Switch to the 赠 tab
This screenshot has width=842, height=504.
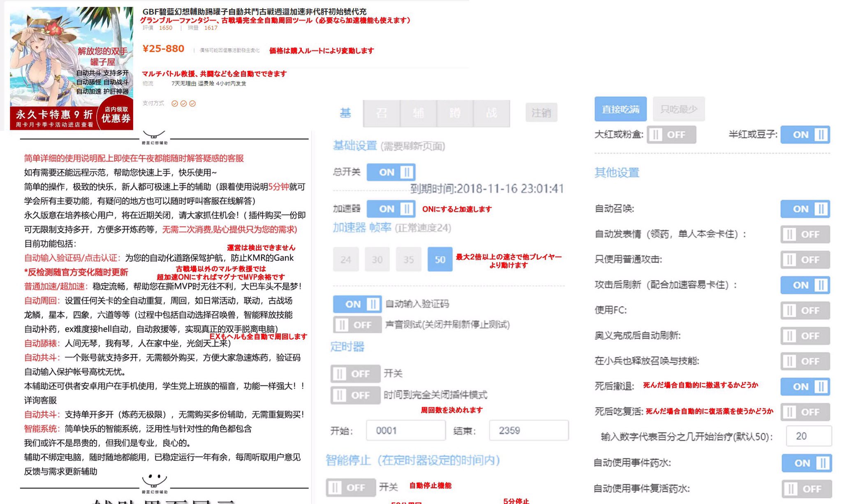[455, 113]
